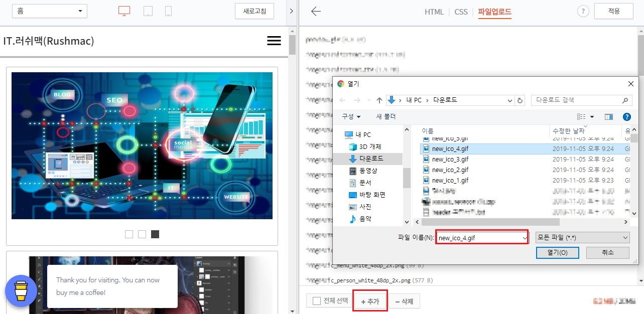Click the file list horizontal scrollbar
The image size is (644, 314).
(490, 222)
